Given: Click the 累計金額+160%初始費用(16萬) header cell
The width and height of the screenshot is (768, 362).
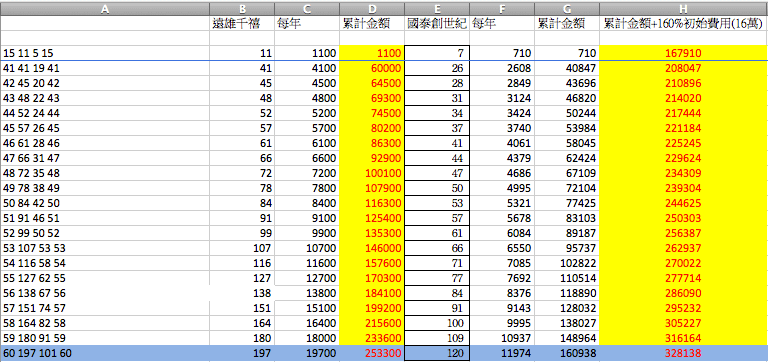Looking at the screenshot, I should 684,24.
